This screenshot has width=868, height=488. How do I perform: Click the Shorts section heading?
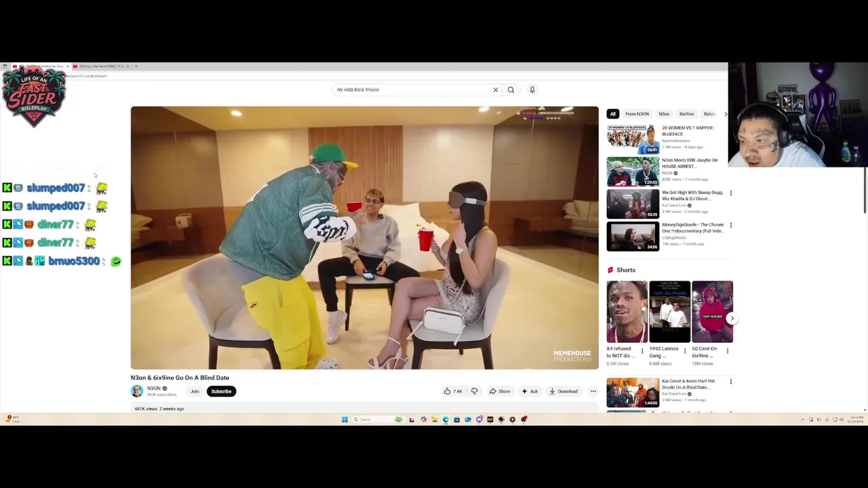tap(626, 270)
